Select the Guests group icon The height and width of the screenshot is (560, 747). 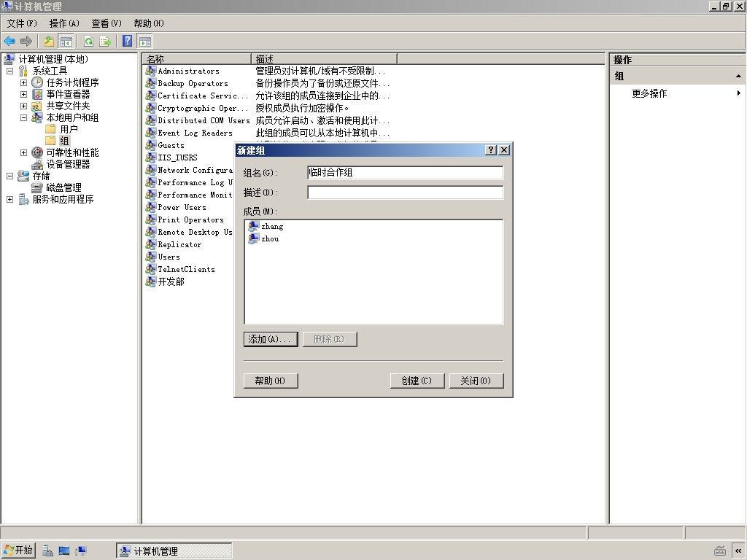point(150,145)
